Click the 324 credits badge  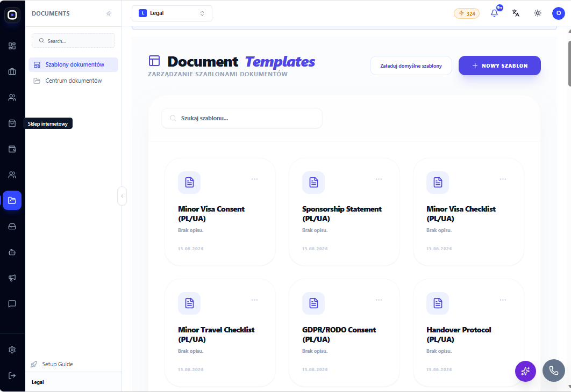tap(467, 13)
